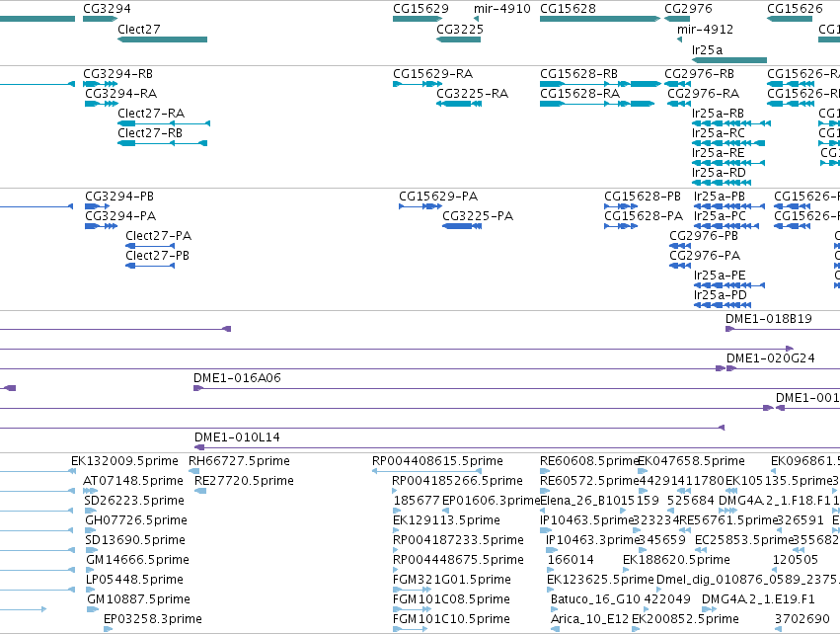Screen dimensions: 840x634
Task: Click the mir-4910 gene label
Action: (502, 9)
